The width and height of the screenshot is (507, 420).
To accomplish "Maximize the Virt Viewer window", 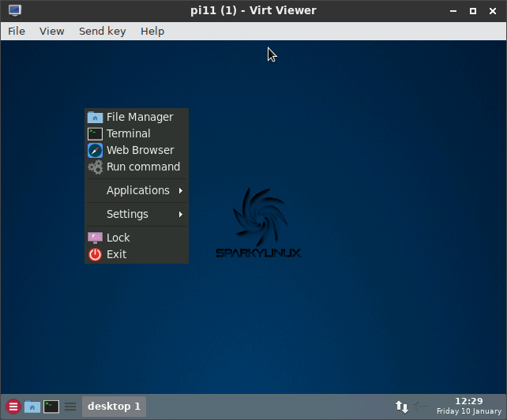I will [473, 11].
